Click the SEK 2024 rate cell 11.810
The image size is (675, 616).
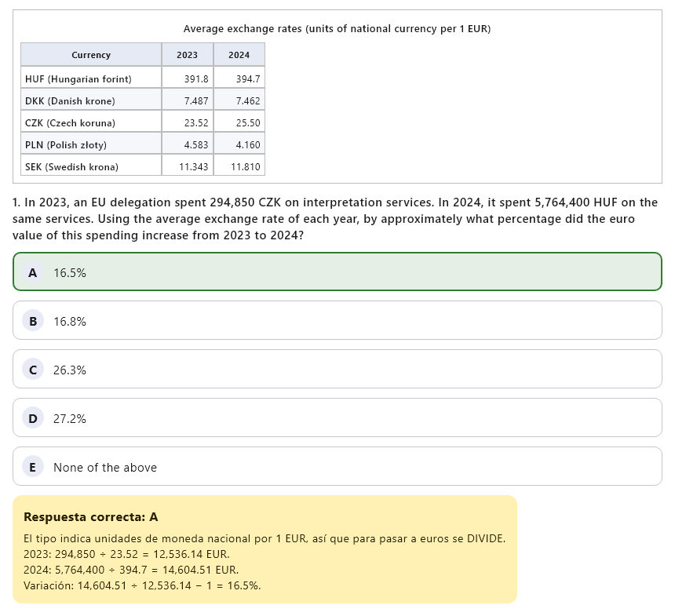(x=239, y=166)
